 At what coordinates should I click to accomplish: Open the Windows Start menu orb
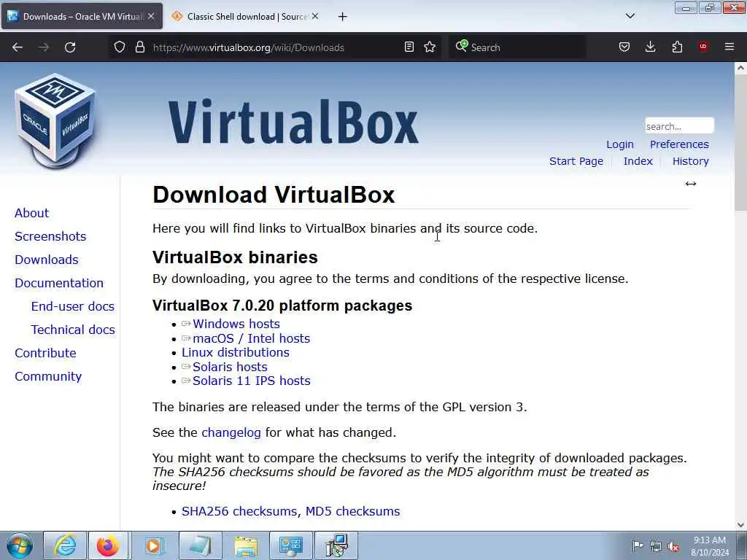click(20, 545)
